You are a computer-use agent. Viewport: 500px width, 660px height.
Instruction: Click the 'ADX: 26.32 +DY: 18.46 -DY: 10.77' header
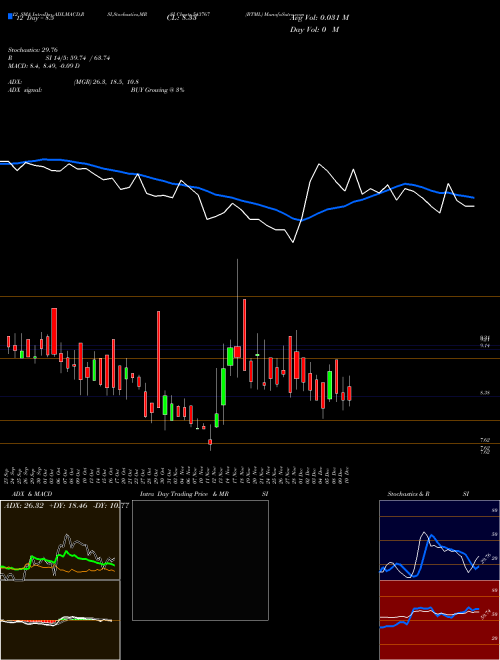(66, 505)
